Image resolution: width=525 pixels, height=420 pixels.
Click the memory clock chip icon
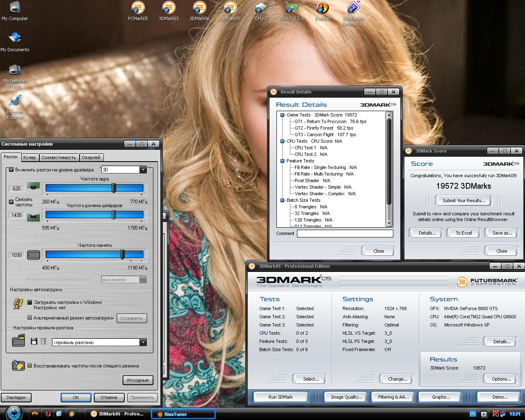[x=34, y=255]
